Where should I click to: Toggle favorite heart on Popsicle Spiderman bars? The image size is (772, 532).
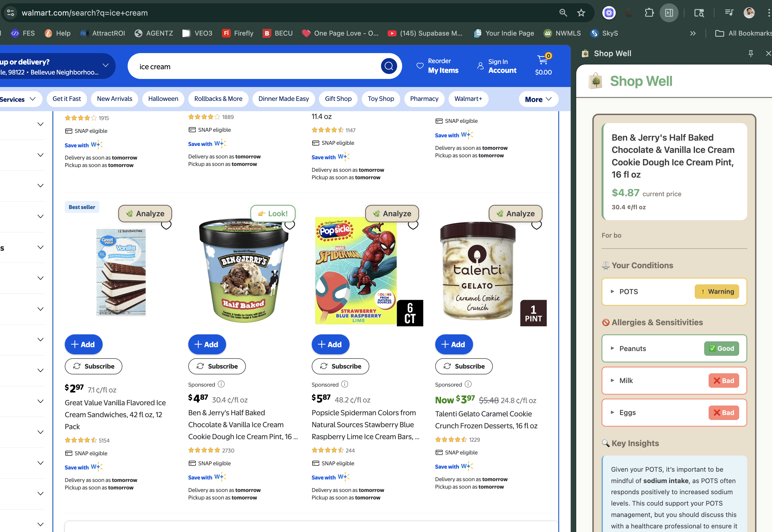(x=413, y=225)
